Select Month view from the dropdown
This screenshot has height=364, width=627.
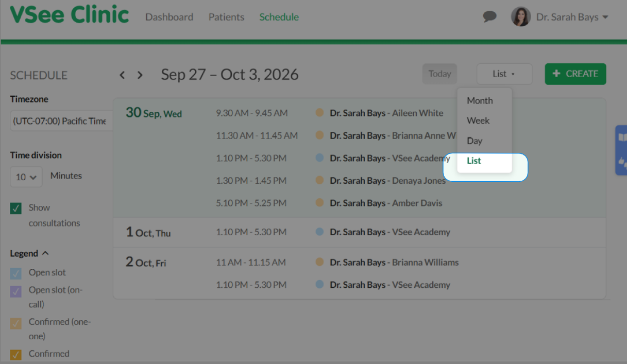coord(480,100)
